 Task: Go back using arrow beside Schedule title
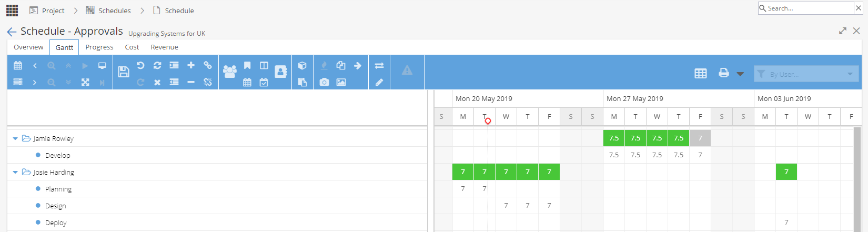pos(12,32)
